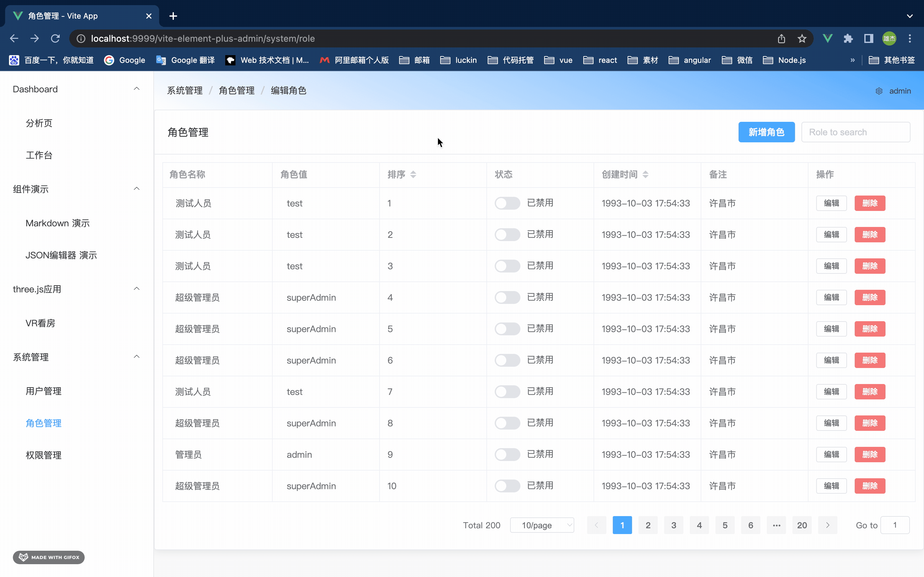Click the browser reload page icon

click(56, 38)
